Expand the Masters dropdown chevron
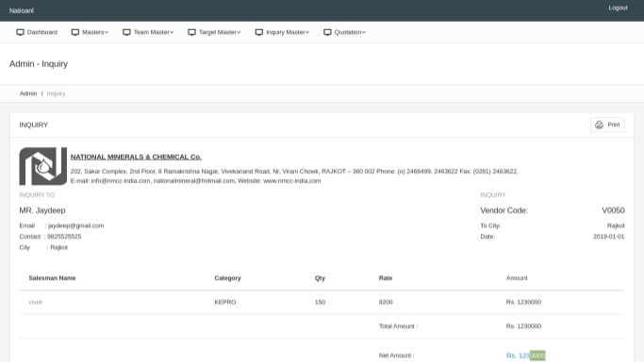 107,32
